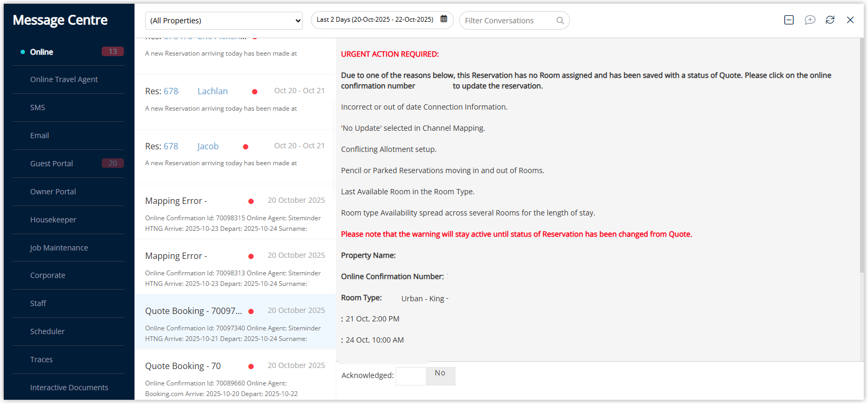The image size is (868, 404).
Task: Open the All Properties dropdown
Action: point(224,21)
